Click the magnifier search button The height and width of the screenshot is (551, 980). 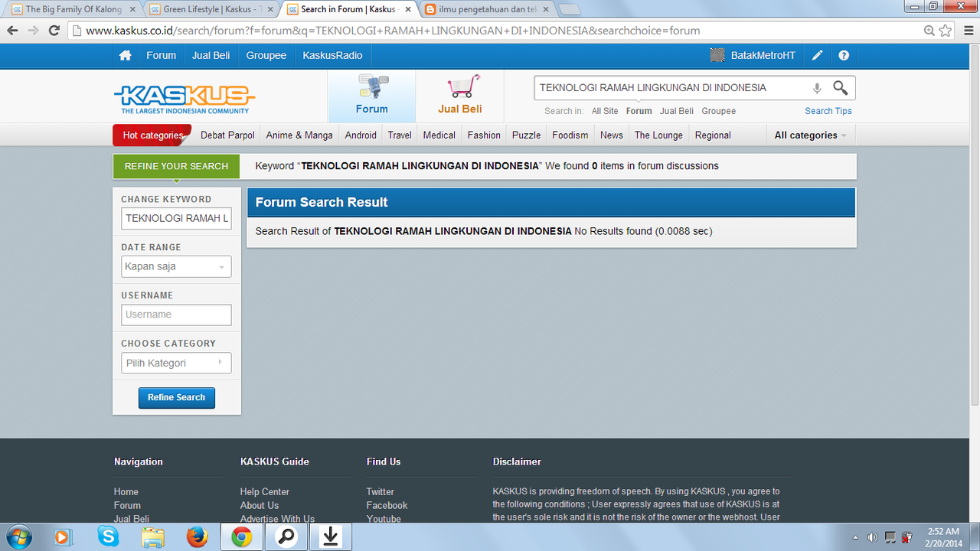point(841,88)
